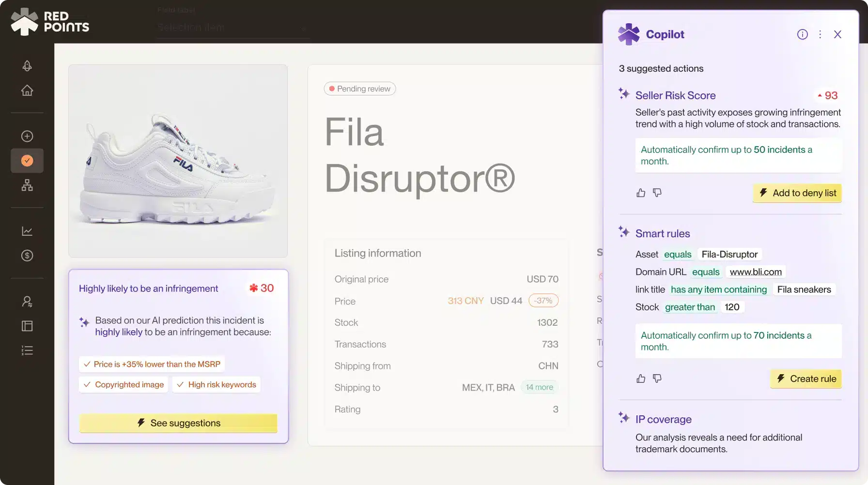The width and height of the screenshot is (868, 485).
Task: Open the numbered list icon in sidebar
Action: (27, 350)
